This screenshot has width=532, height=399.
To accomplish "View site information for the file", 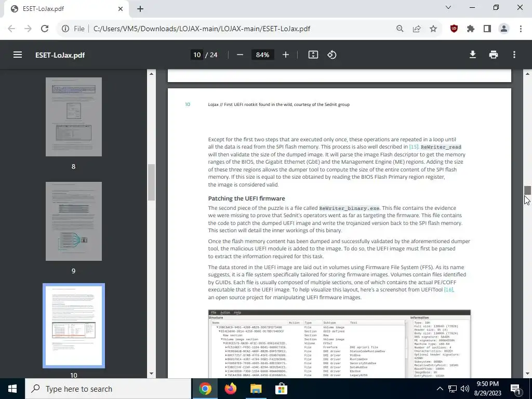I will (x=65, y=29).
